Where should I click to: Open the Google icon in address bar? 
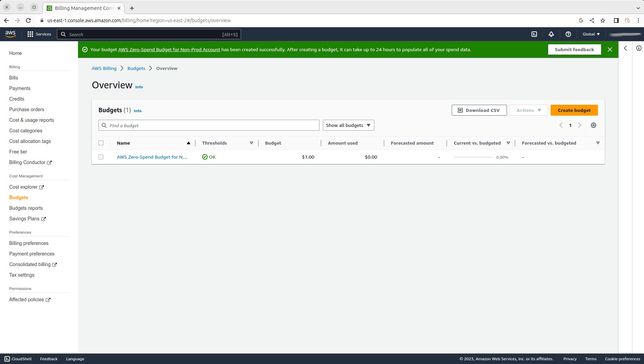tap(581, 20)
